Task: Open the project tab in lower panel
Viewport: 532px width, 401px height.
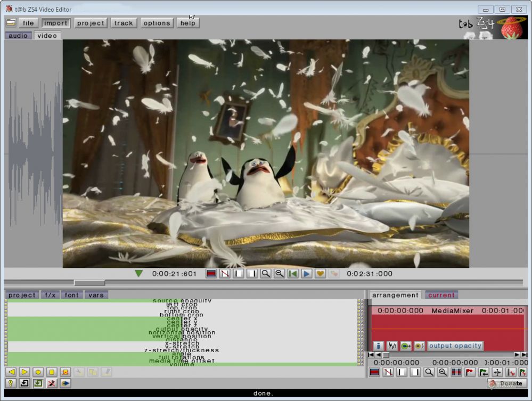Action: [22, 295]
